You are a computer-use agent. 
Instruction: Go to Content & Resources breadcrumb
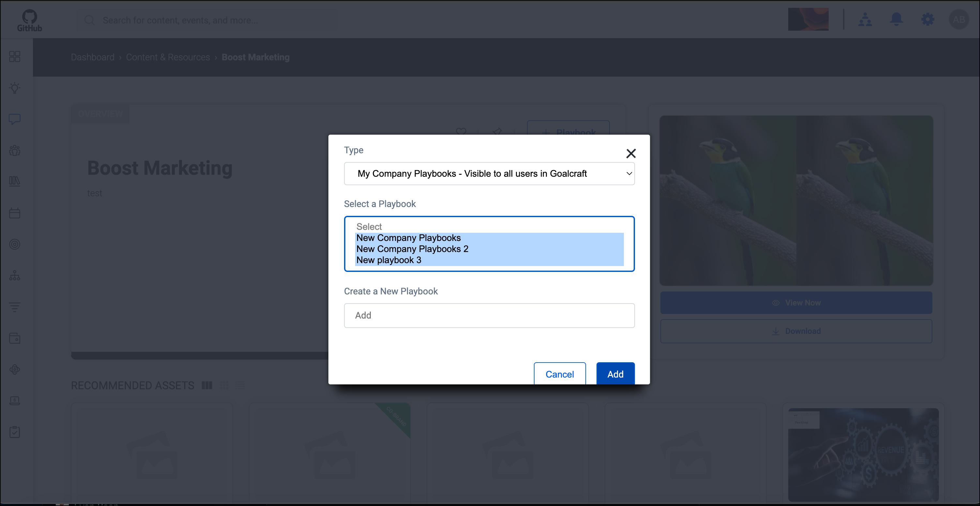[x=168, y=57]
